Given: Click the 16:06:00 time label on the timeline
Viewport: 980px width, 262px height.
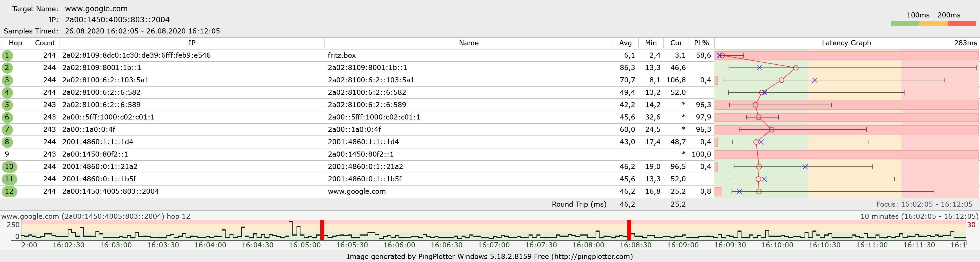Looking at the screenshot, I should (399, 245).
